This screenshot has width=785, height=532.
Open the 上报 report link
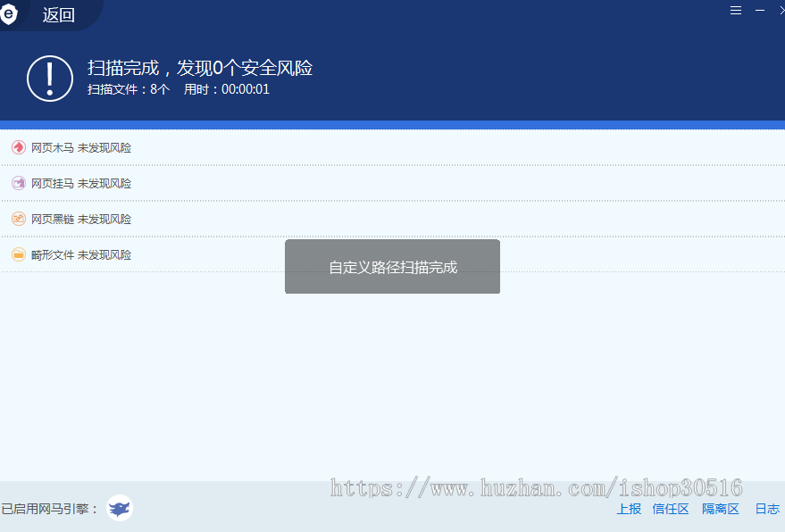[629, 509]
